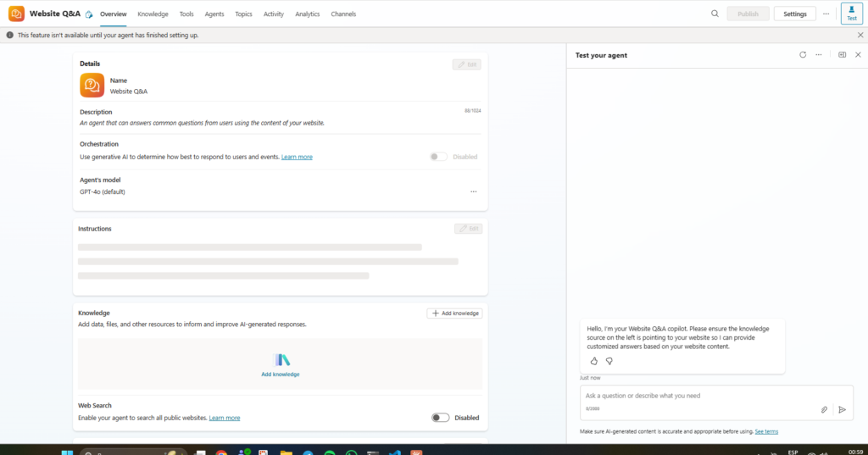Follow the See terms link
The height and width of the screenshot is (455, 868).
[766, 432]
